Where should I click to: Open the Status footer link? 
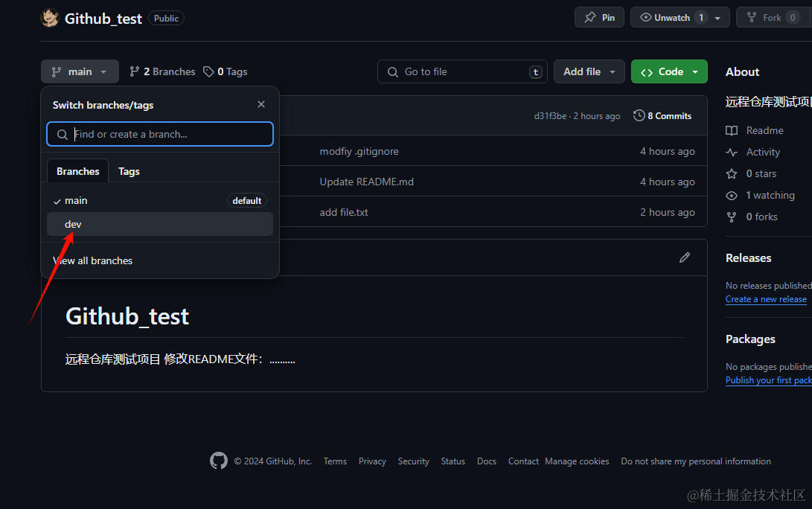(x=453, y=461)
